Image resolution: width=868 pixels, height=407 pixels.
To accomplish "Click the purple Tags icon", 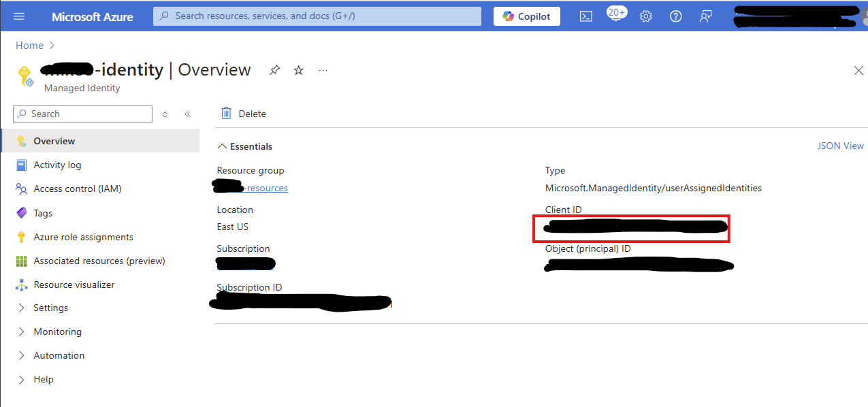I will [21, 213].
